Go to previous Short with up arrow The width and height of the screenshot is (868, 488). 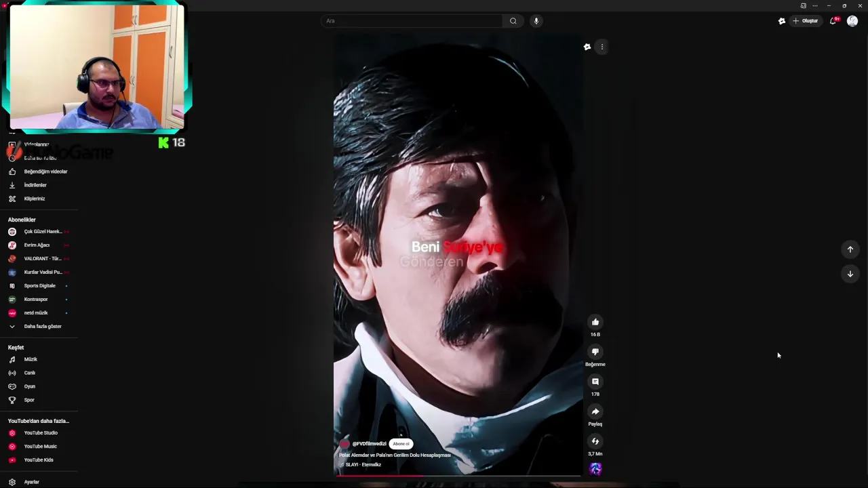850,249
